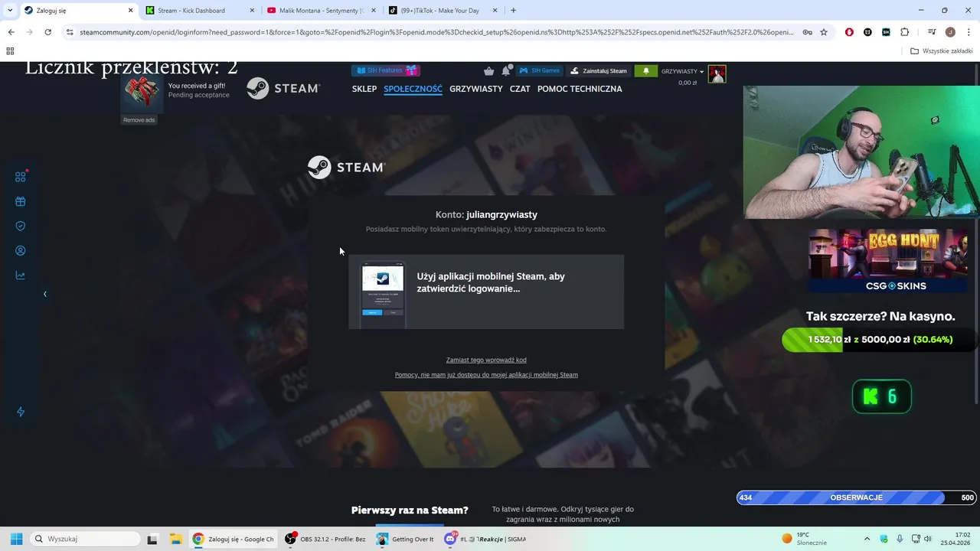Open the SIH extension icon in the toolbar
The image size is (980, 551).
click(886, 32)
